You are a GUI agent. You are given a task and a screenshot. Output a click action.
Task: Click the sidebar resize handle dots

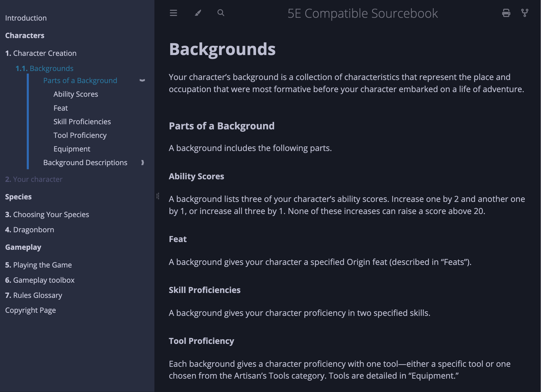(x=158, y=196)
